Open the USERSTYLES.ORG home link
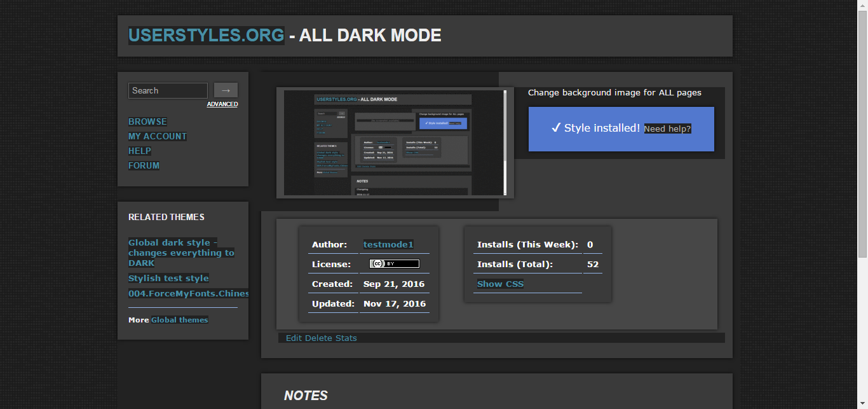This screenshot has width=868, height=409. click(206, 35)
